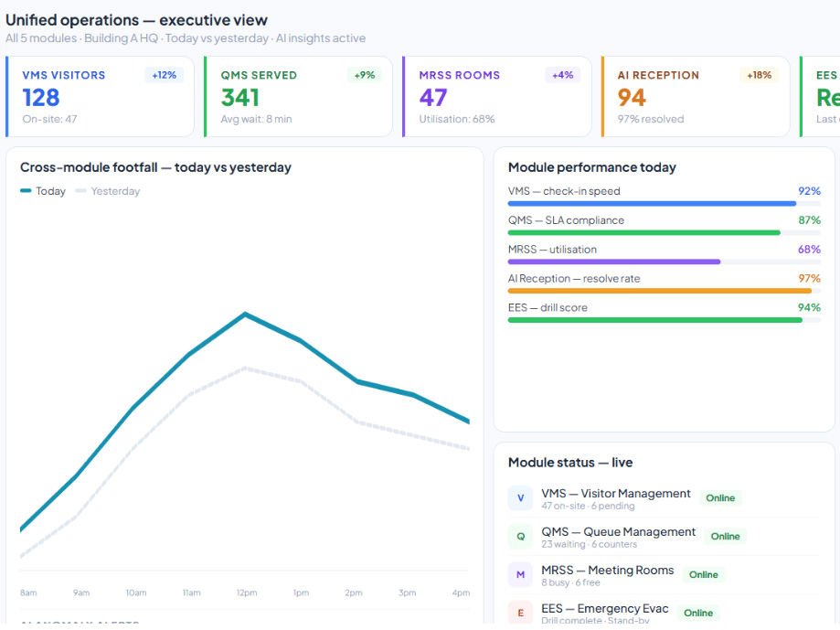Select the 'QMS — Queue Management' row title
This screenshot has width=840, height=630.
[618, 532]
